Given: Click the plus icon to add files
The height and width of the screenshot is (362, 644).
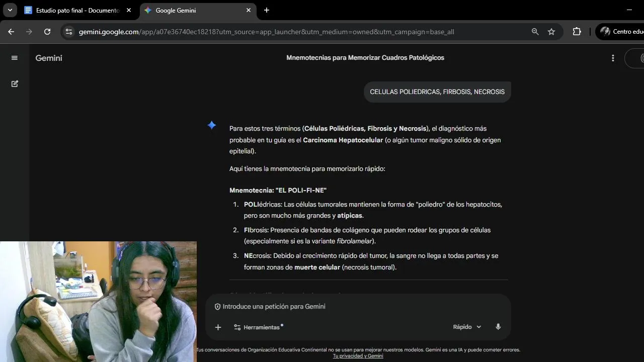Looking at the screenshot, I should pos(218,327).
